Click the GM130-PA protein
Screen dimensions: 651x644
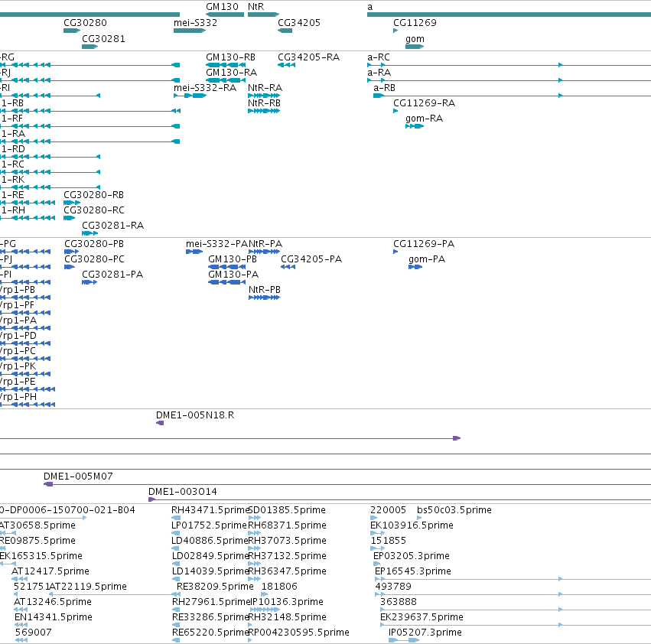point(226,282)
